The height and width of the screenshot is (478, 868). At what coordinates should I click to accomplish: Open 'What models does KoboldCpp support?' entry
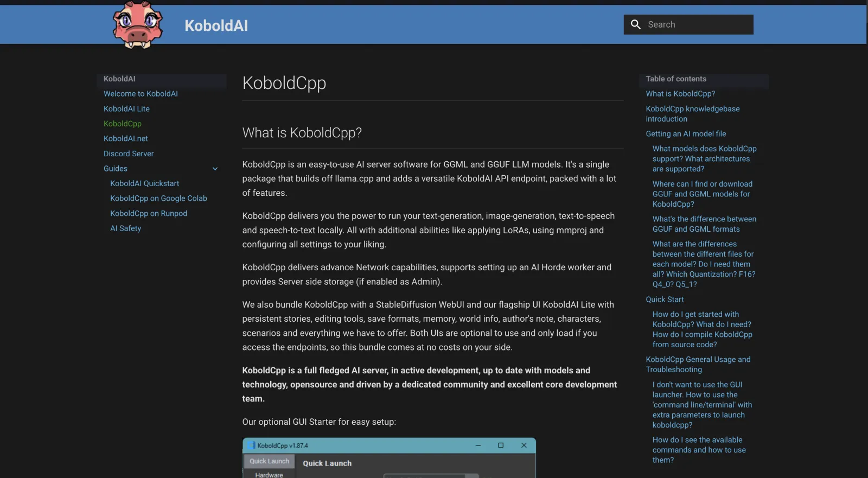point(704,159)
